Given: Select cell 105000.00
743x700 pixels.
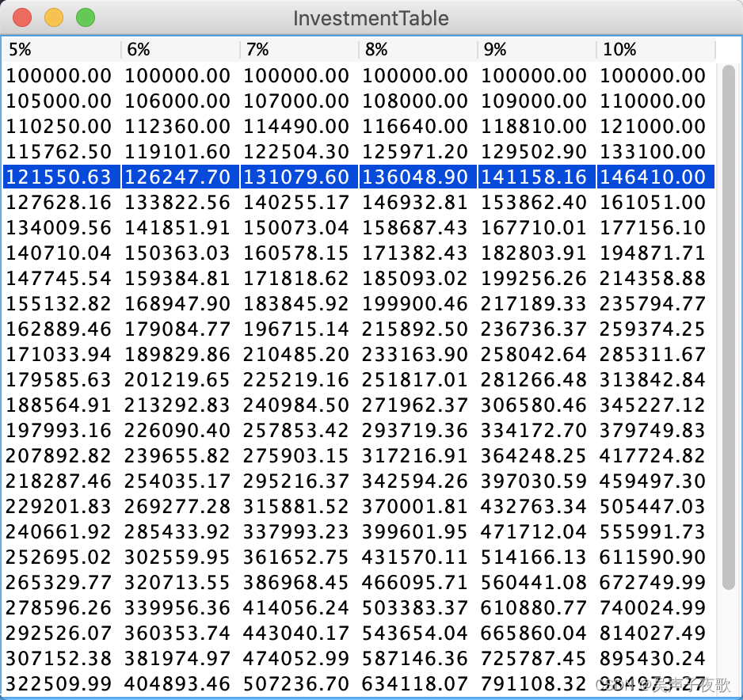Looking at the screenshot, I should pos(62,101).
